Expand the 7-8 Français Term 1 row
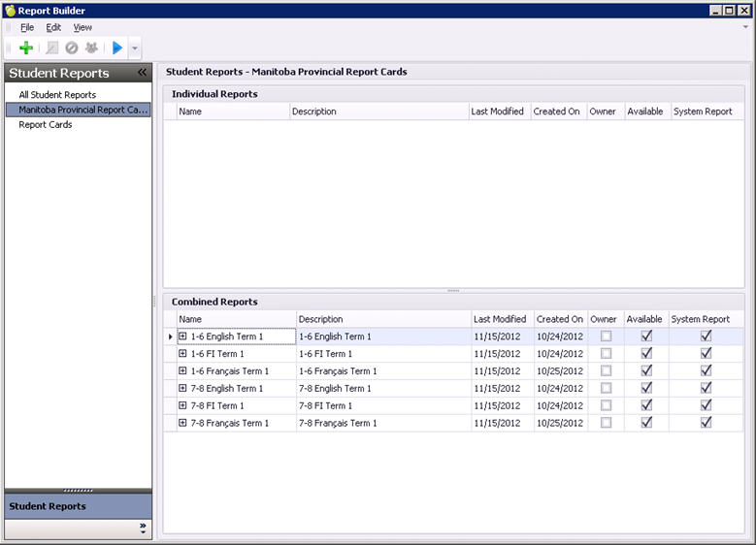The height and width of the screenshot is (545, 756). [x=182, y=423]
